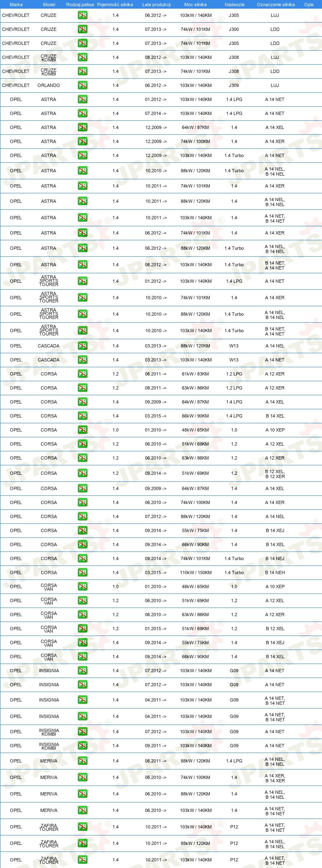Click fuel icon in Cruze Kombi LDD row
This screenshot has height=868, width=322.
83,71
